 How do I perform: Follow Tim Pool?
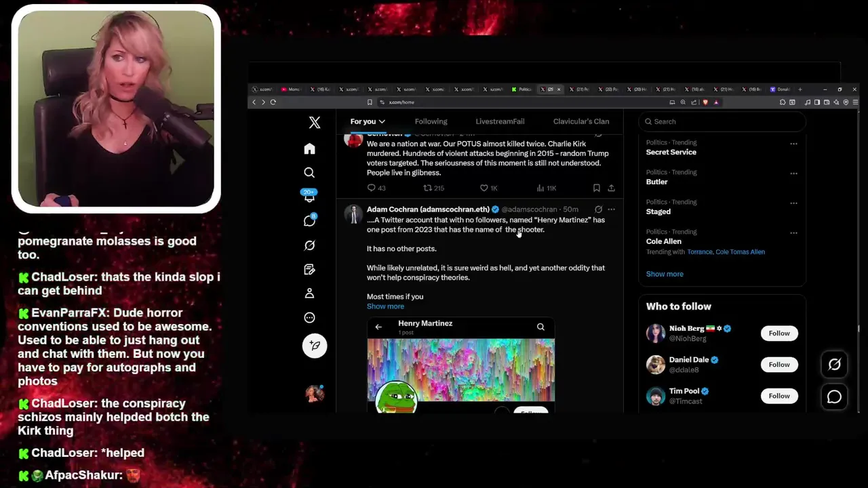[779, 396]
